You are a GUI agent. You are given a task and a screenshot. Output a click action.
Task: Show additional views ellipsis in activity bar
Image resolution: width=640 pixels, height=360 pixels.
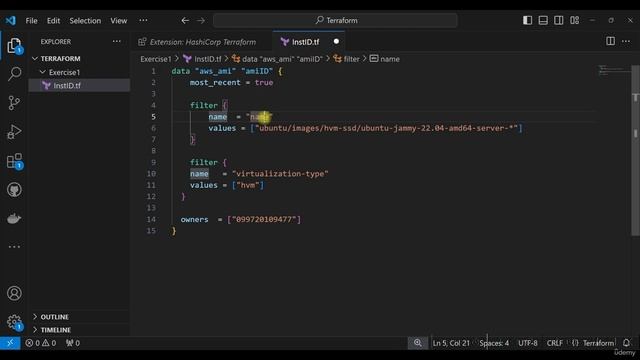14,247
